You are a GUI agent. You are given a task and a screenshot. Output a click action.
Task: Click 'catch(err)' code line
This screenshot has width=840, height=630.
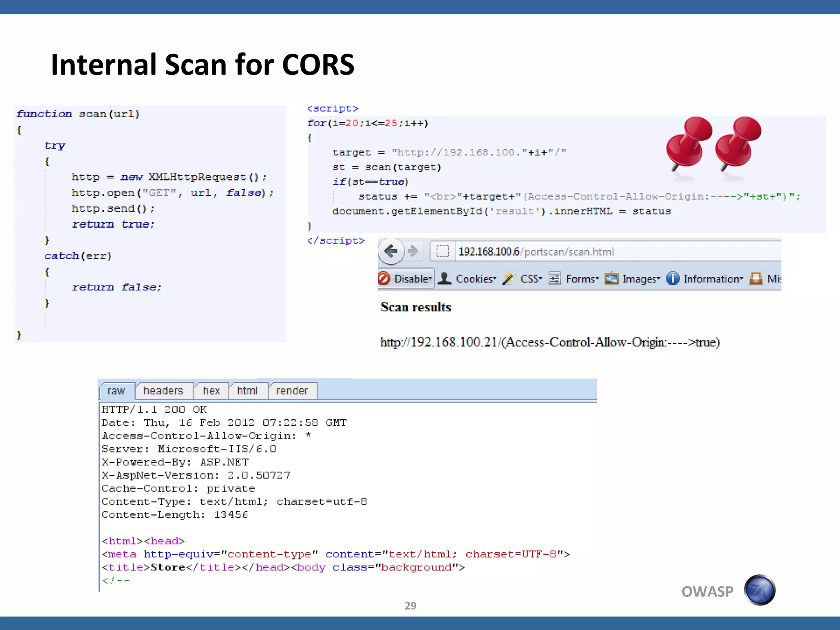click(x=78, y=256)
